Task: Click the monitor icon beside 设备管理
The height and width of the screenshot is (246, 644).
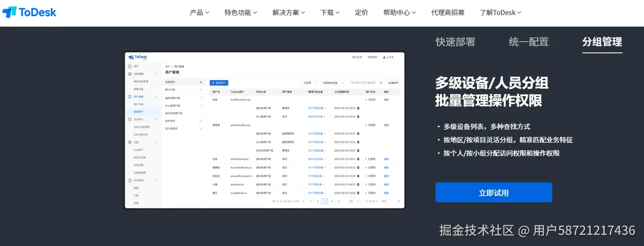Action: [x=130, y=73]
